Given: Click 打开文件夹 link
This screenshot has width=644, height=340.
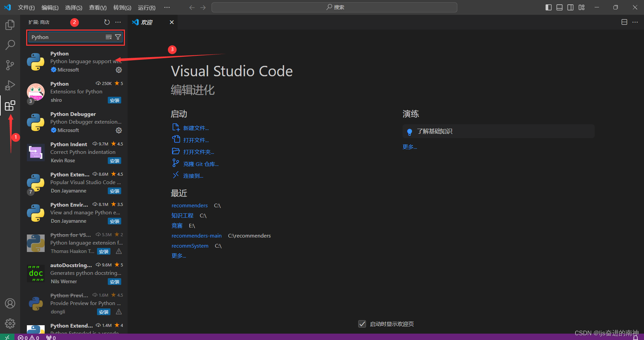Looking at the screenshot, I should coord(198,152).
